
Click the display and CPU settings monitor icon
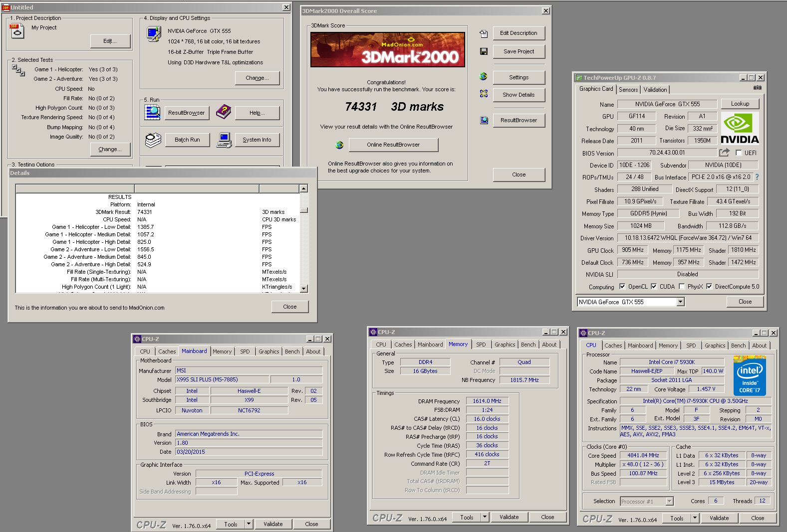154,34
